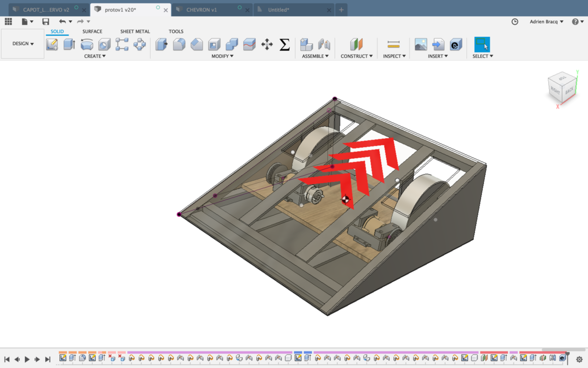Select the New Component tool
The width and height of the screenshot is (588, 368).
pos(306,45)
